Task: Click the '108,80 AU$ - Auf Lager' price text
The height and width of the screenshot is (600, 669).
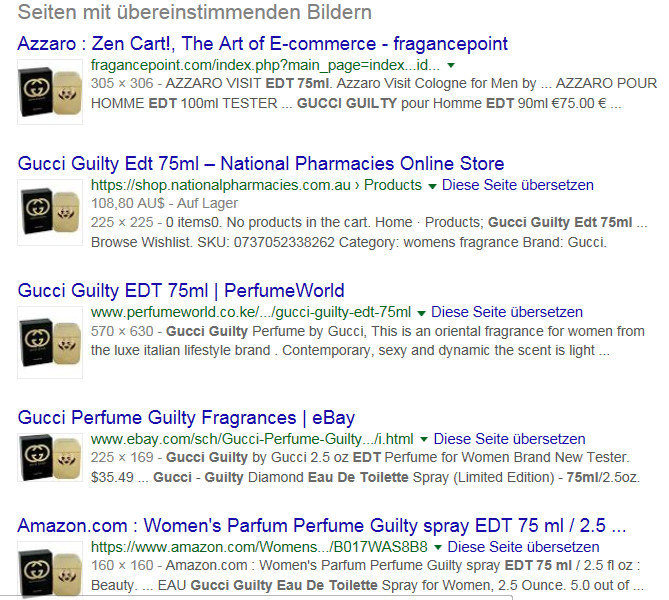Action: point(164,204)
